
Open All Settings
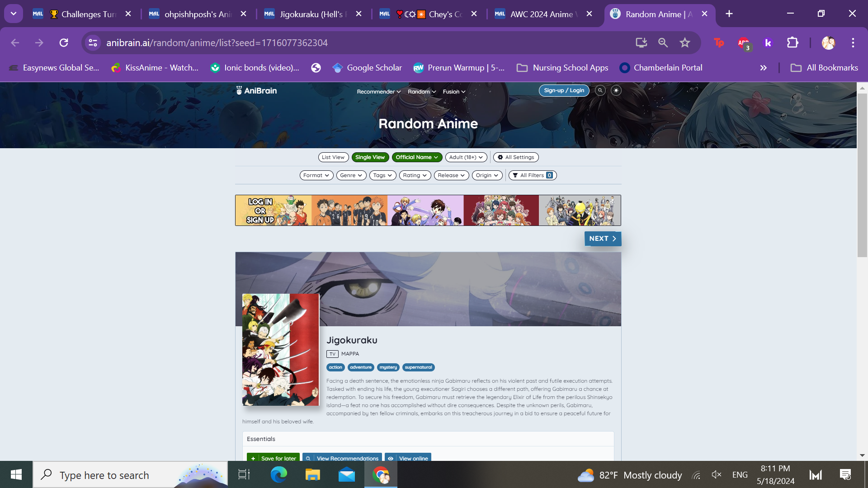click(x=516, y=157)
